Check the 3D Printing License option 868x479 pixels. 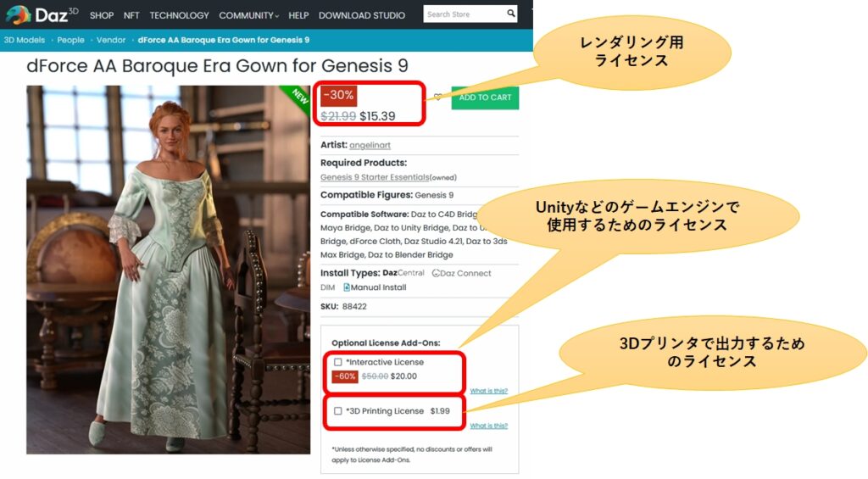pos(337,411)
